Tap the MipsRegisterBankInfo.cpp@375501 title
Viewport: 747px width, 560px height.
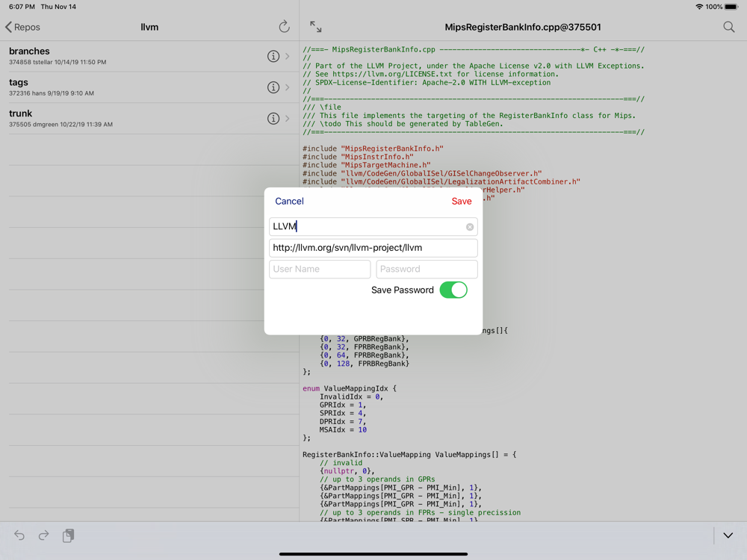click(523, 27)
